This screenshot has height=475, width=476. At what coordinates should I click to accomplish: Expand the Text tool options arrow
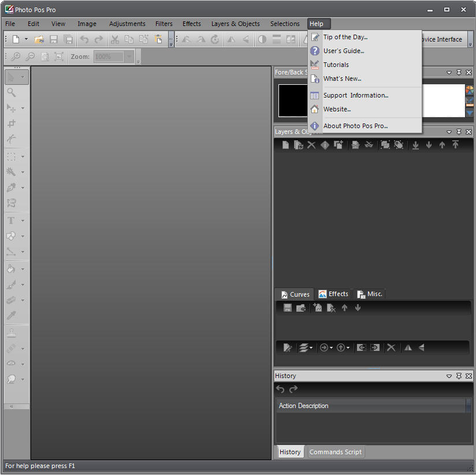click(23, 220)
